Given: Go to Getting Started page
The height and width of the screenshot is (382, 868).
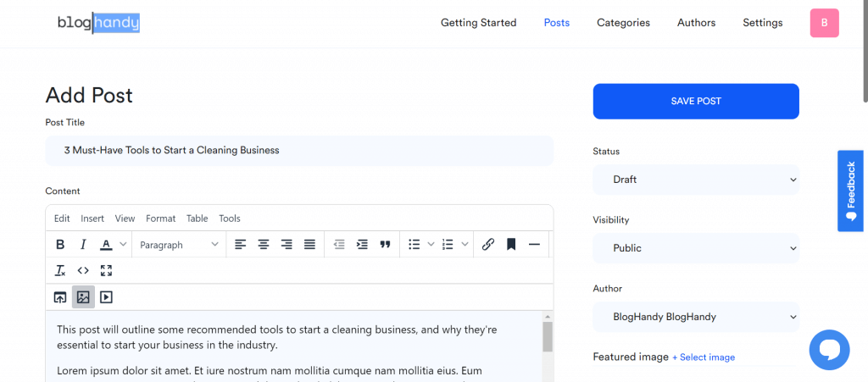Looking at the screenshot, I should (x=478, y=23).
